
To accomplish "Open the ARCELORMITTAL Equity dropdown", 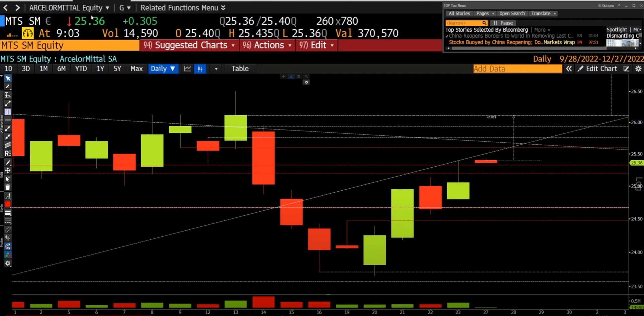I will 69,8.
